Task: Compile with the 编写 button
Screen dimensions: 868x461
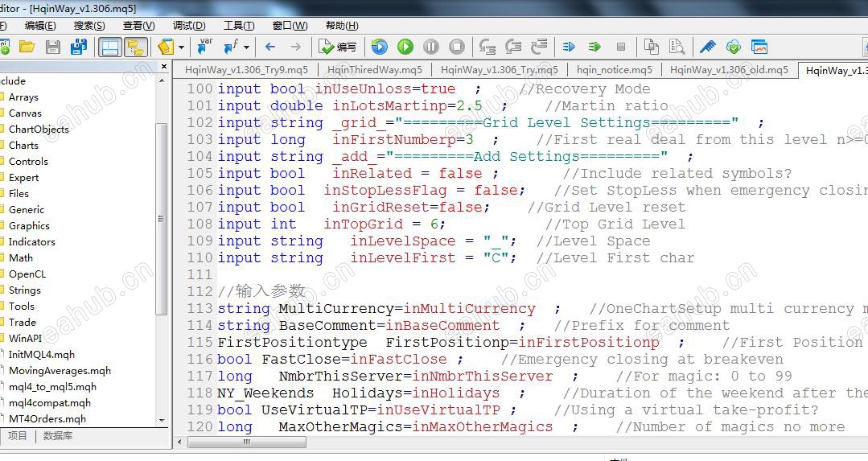Action: [x=338, y=47]
